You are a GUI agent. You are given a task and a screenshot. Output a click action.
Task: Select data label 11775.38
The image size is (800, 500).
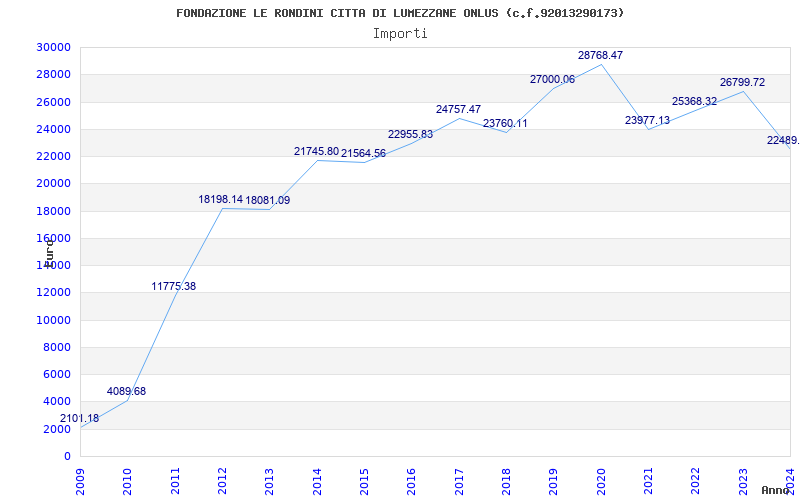click(x=173, y=286)
